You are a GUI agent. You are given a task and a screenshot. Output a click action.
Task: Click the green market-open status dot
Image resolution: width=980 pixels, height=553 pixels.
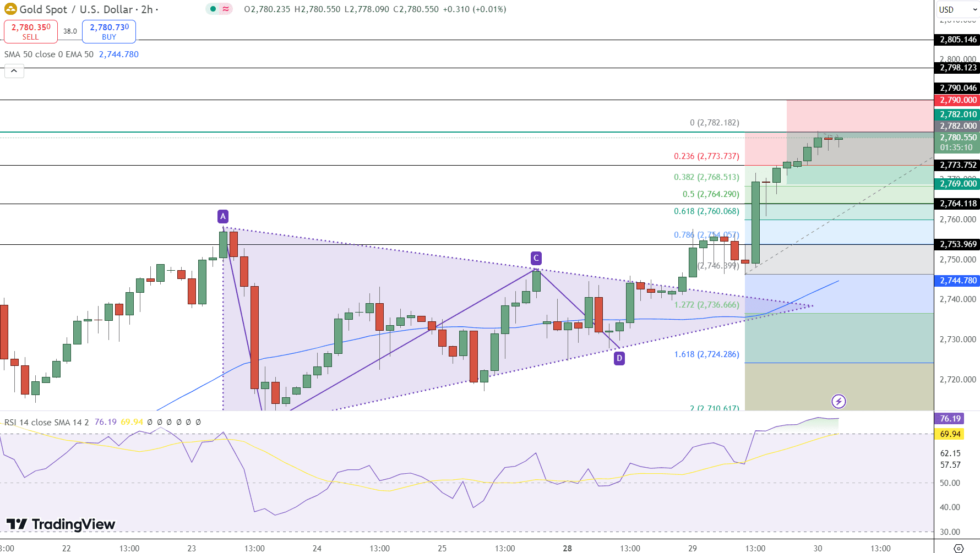click(x=213, y=9)
